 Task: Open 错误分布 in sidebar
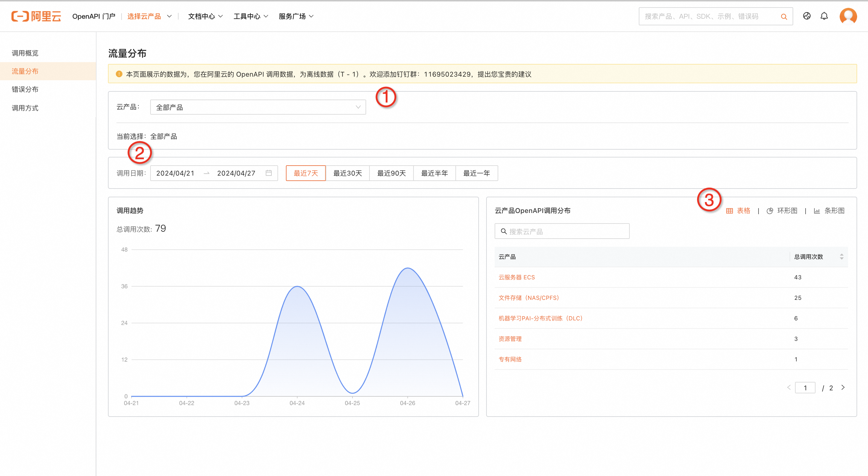coord(48,89)
